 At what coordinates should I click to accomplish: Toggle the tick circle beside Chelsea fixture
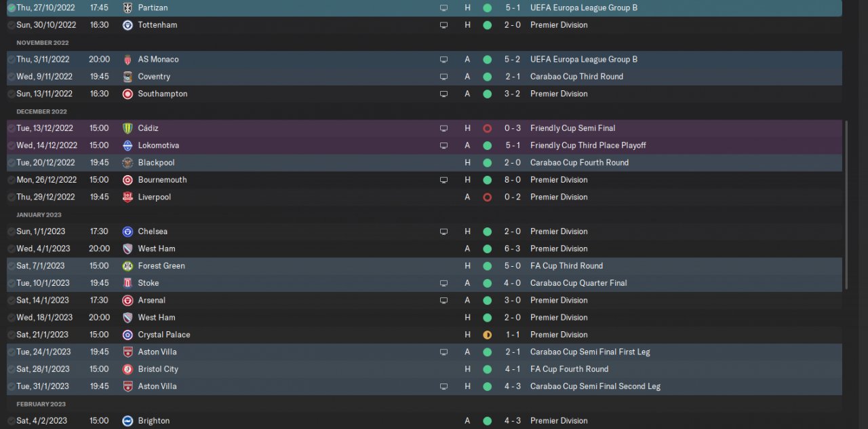[11, 231]
